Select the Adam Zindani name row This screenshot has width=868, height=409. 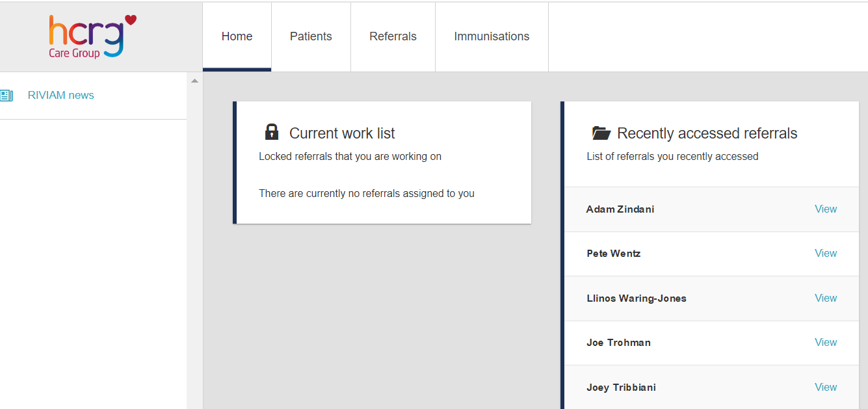[711, 209]
